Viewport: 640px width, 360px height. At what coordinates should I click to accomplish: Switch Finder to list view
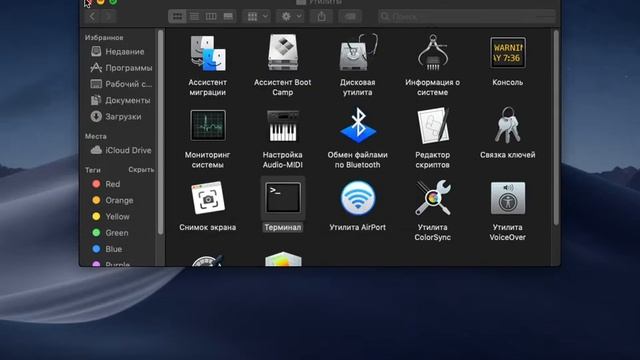194,16
